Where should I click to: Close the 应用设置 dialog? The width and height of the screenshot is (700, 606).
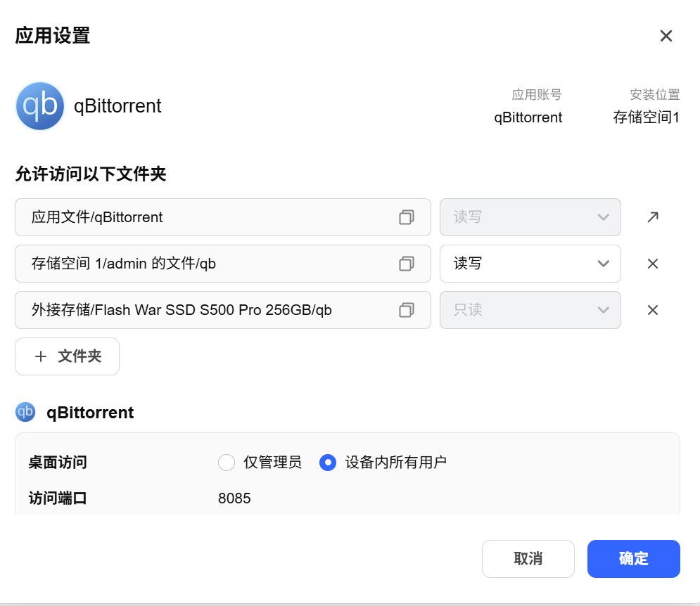pos(666,36)
